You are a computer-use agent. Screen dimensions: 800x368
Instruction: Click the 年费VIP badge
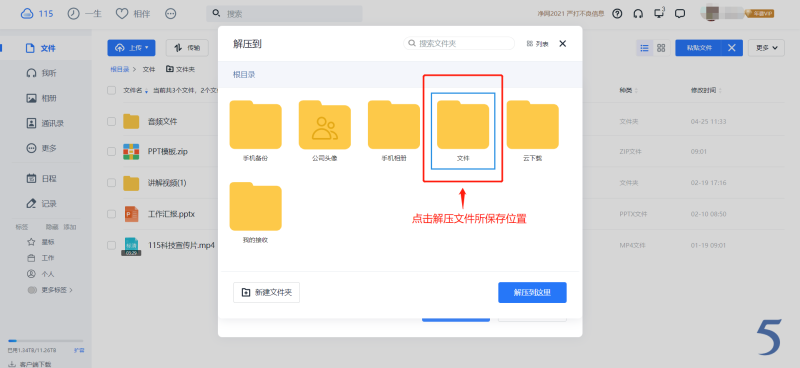click(x=760, y=14)
